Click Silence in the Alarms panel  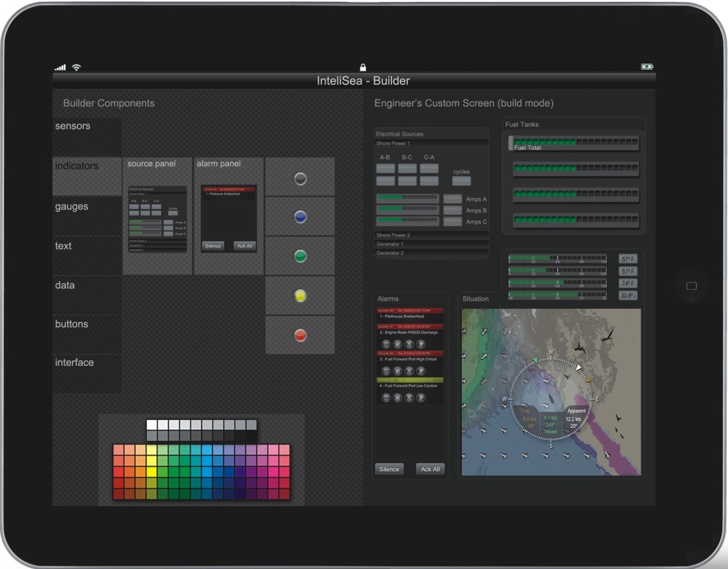[x=389, y=469]
